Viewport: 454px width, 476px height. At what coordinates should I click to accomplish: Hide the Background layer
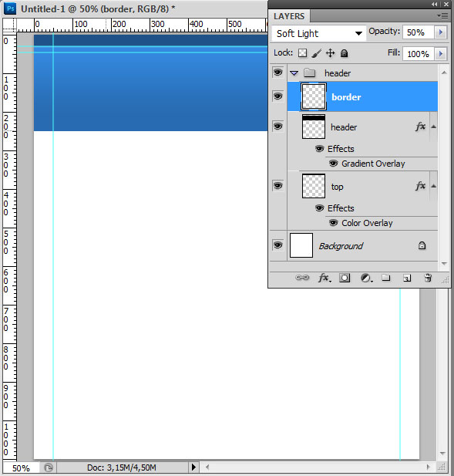(277, 245)
